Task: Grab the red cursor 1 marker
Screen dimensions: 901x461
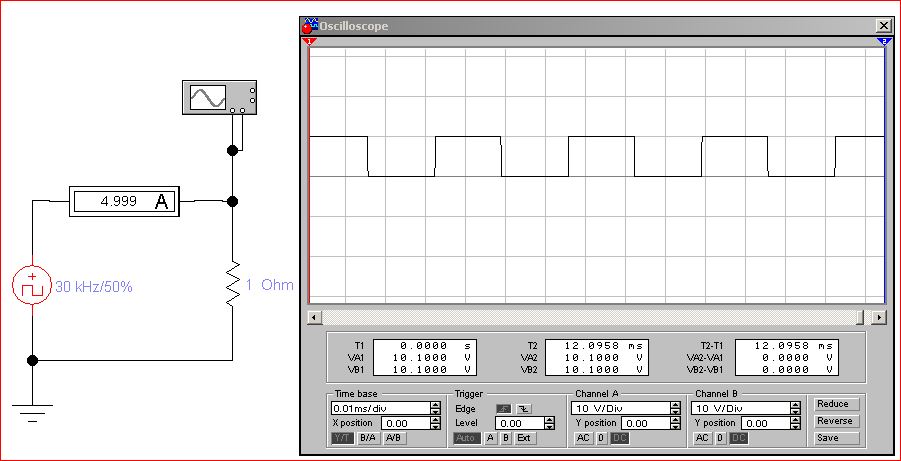Action: pyautogui.click(x=308, y=41)
